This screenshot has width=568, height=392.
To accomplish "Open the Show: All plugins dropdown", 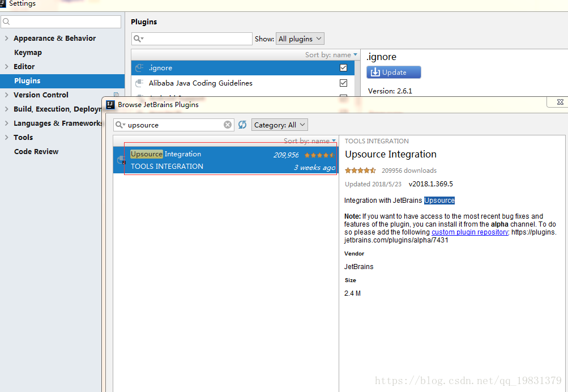I will 300,39.
